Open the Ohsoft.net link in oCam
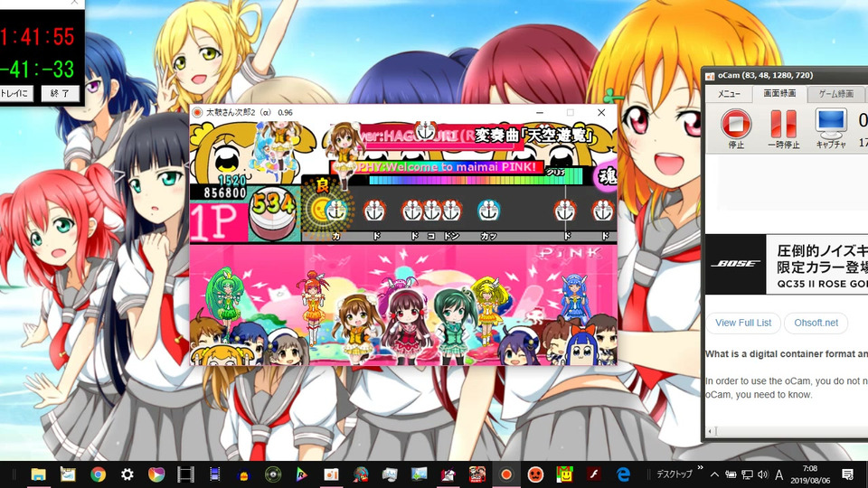Screen dimensions: 868x488 click(x=816, y=323)
